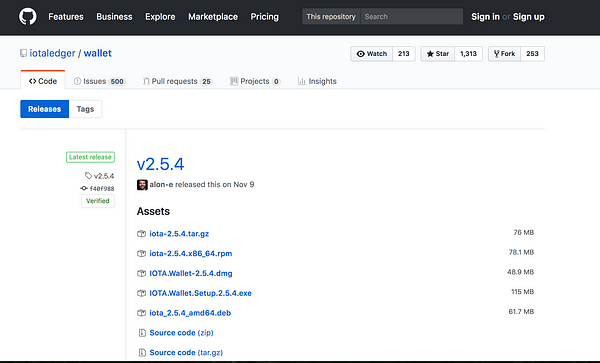
Task: Open the GitHub Octocat logo home link
Action: pyautogui.click(x=28, y=17)
